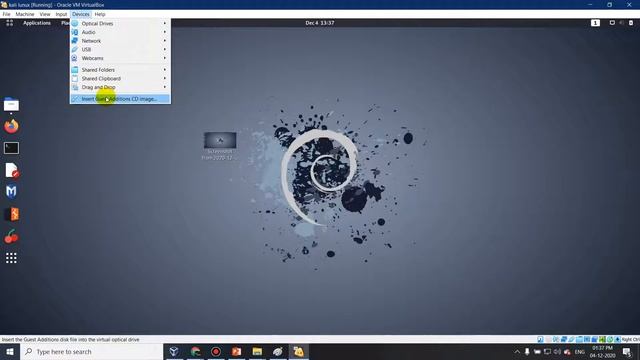The height and width of the screenshot is (360, 640).
Task: Show hidden tray icons chevron
Action: [517, 352]
